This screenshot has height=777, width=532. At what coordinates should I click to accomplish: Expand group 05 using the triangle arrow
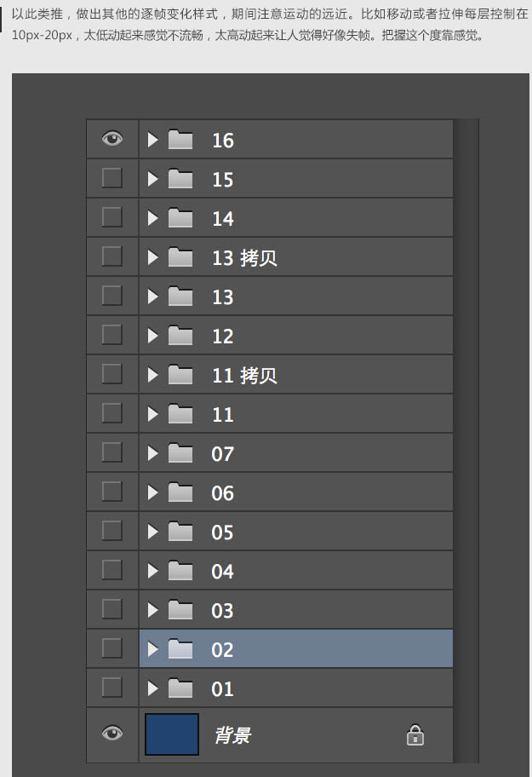[x=153, y=532]
